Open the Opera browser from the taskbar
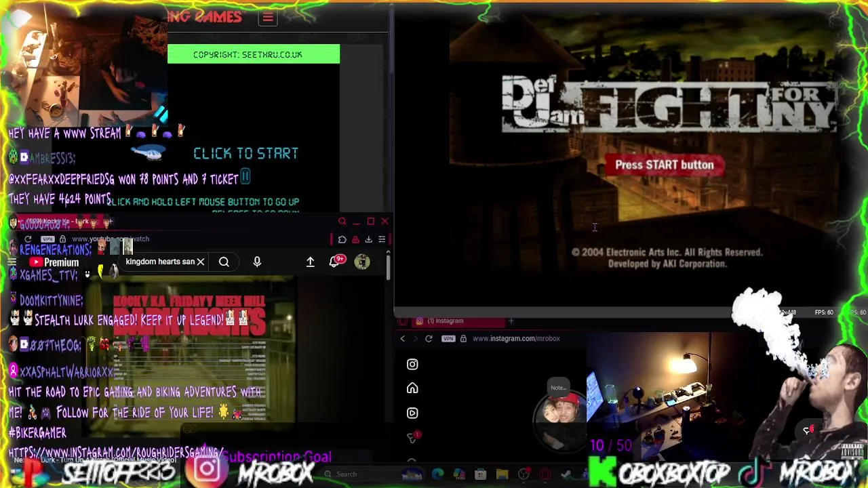The width and height of the screenshot is (868, 488). point(545,474)
